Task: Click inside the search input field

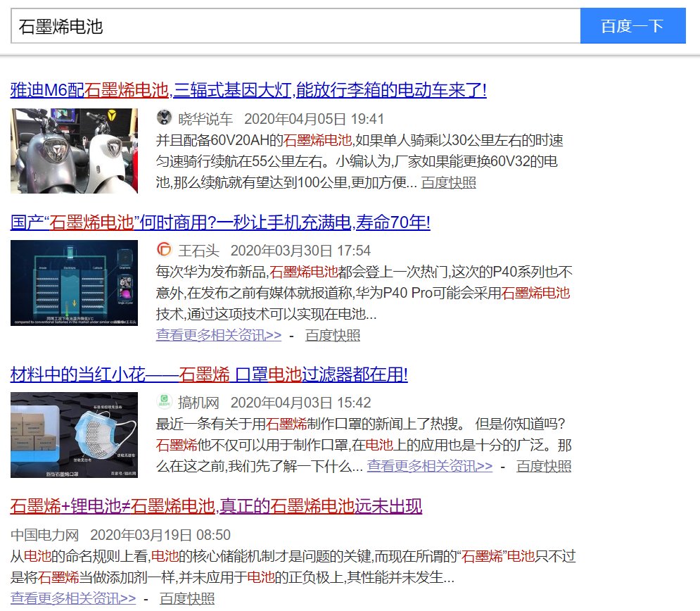Action: tap(281, 25)
